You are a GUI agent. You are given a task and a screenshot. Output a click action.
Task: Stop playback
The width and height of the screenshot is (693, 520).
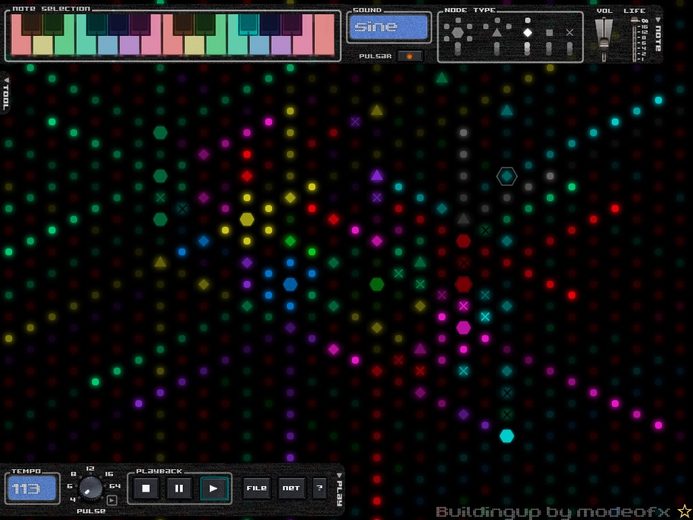coord(146,488)
